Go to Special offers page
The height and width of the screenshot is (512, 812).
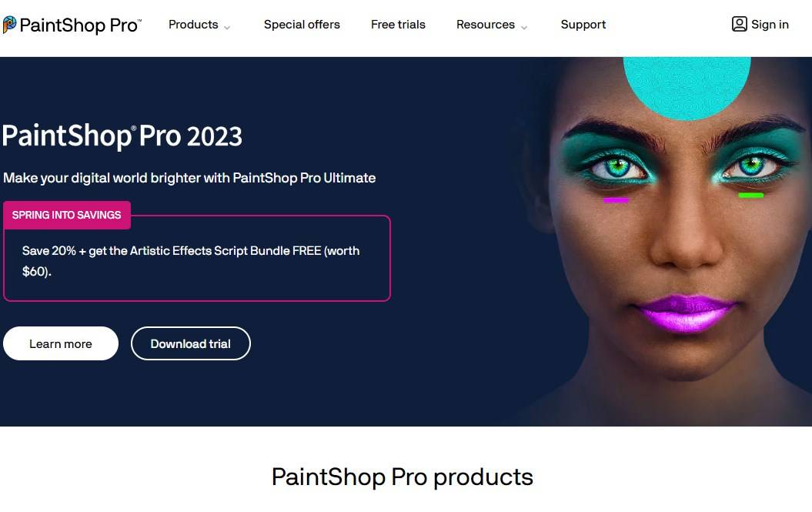[302, 25]
